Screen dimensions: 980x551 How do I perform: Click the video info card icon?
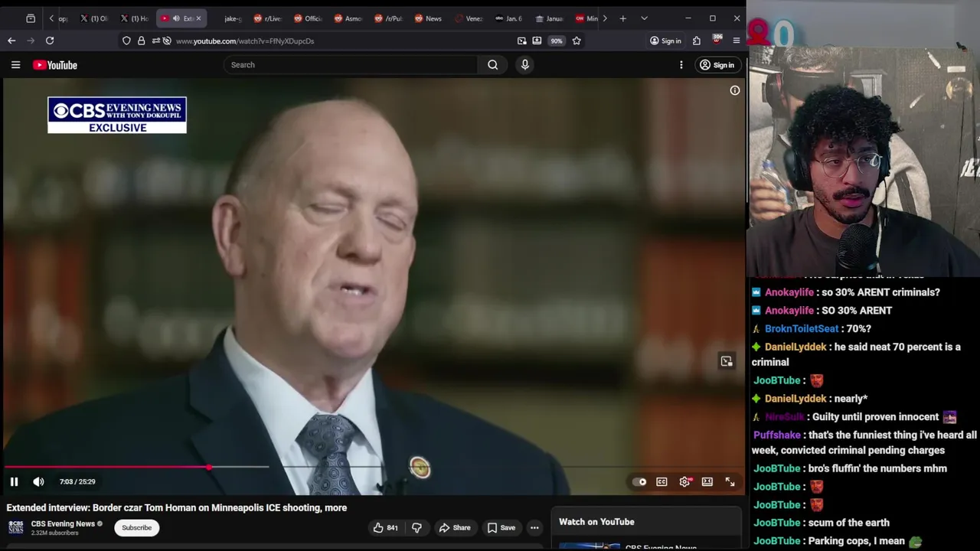734,90
